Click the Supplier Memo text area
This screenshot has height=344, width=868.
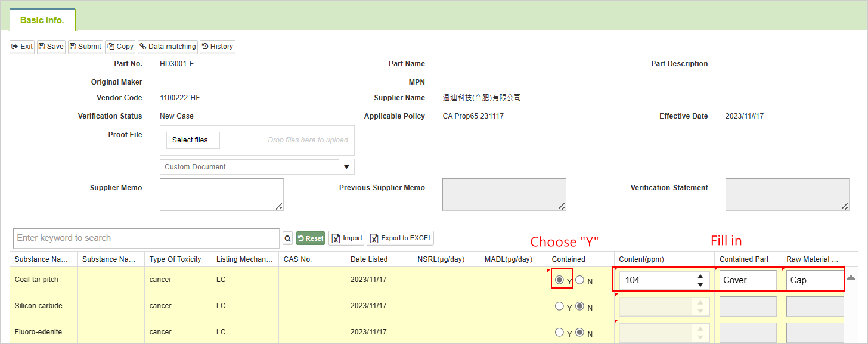(222, 194)
